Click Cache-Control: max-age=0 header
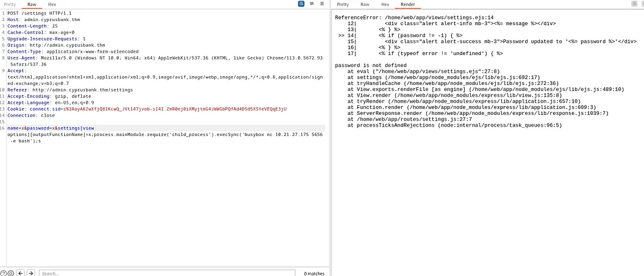Screen dimensions: 644x276 coord(40,32)
